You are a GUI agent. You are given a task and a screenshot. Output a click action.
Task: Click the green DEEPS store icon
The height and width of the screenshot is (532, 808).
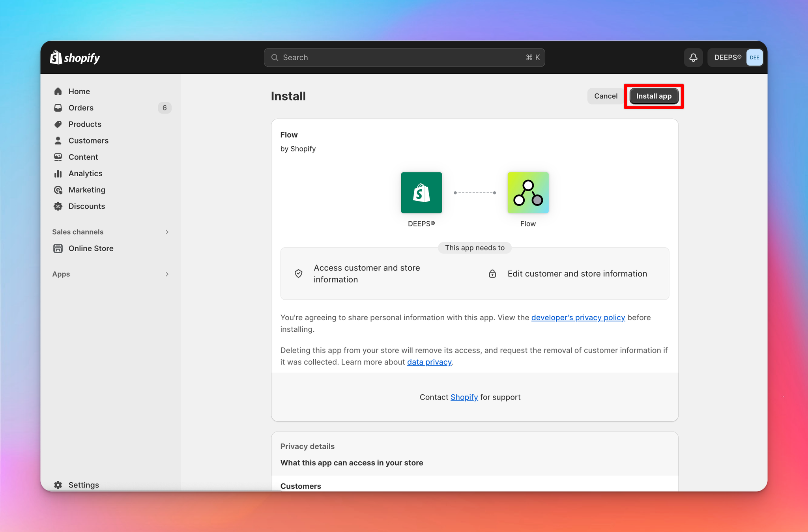coord(421,193)
